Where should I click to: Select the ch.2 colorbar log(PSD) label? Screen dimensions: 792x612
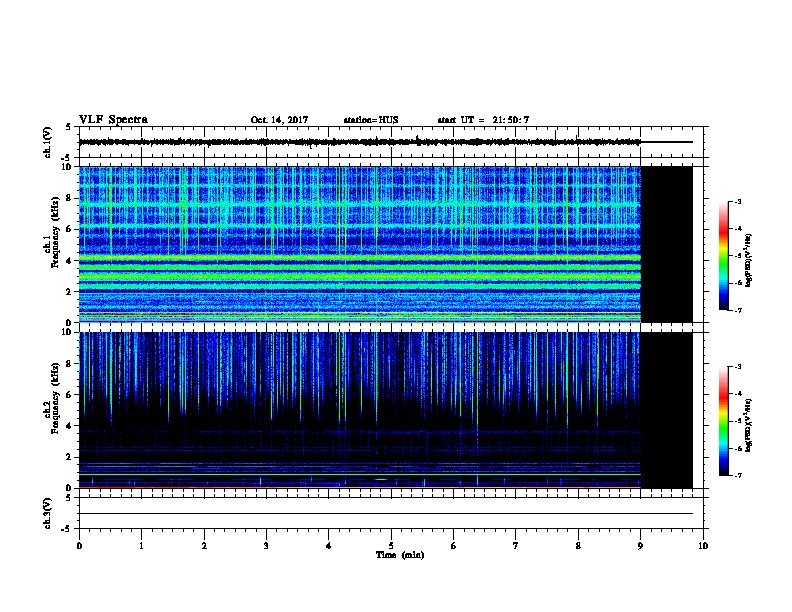(749, 425)
